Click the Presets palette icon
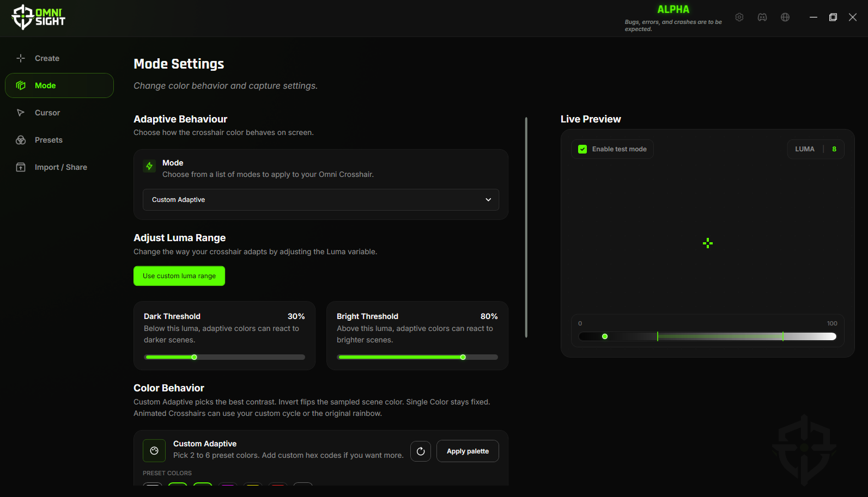The height and width of the screenshot is (497, 868). point(21,140)
